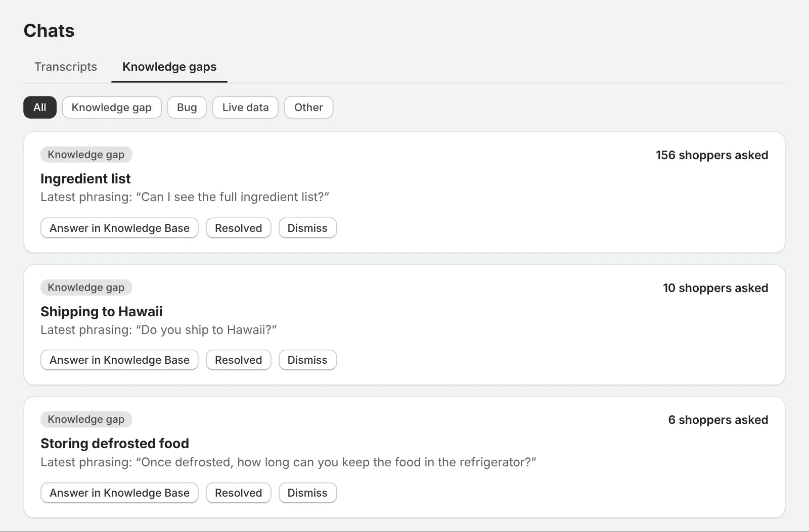
Task: Open the Shipping to Hawaii title
Action: coord(102,312)
